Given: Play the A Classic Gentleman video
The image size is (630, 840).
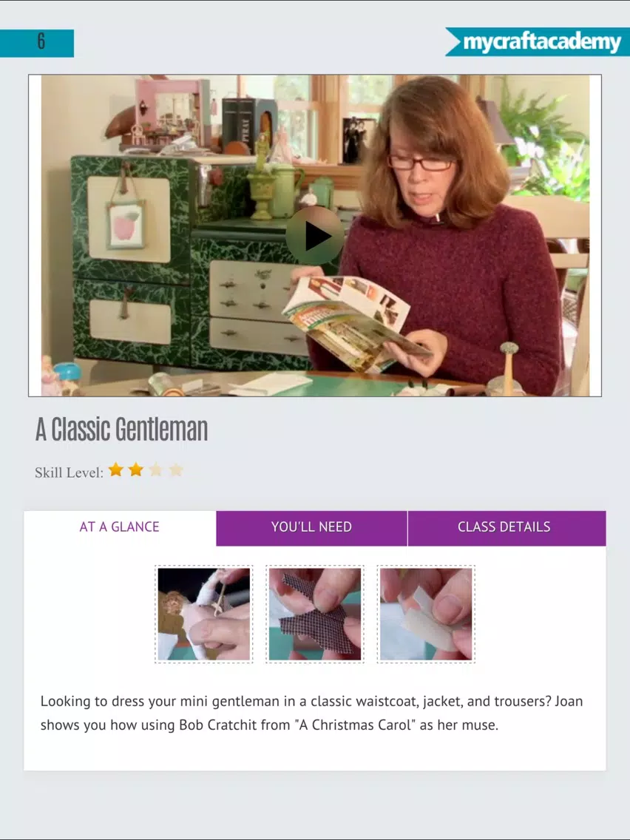Looking at the screenshot, I should tap(314, 235).
